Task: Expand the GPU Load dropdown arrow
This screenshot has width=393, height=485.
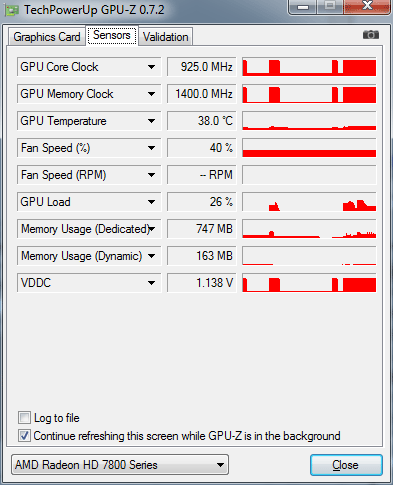Action: click(x=151, y=202)
